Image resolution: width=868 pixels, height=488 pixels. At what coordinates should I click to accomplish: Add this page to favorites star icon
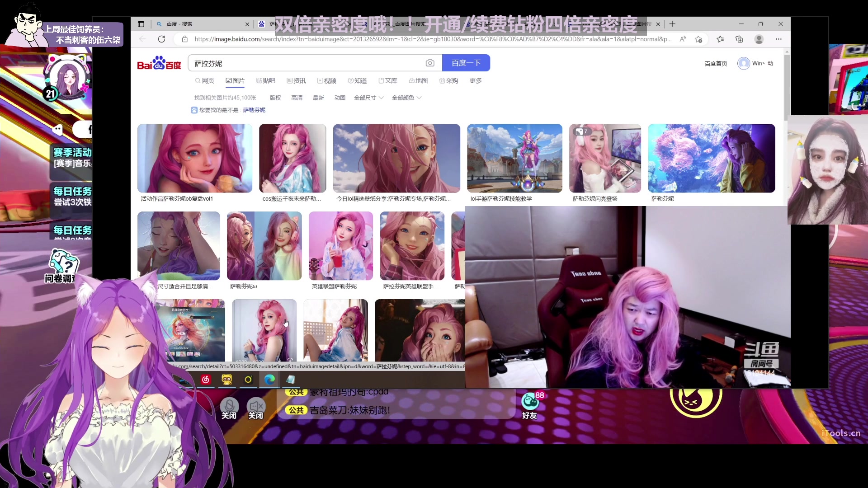(x=698, y=39)
